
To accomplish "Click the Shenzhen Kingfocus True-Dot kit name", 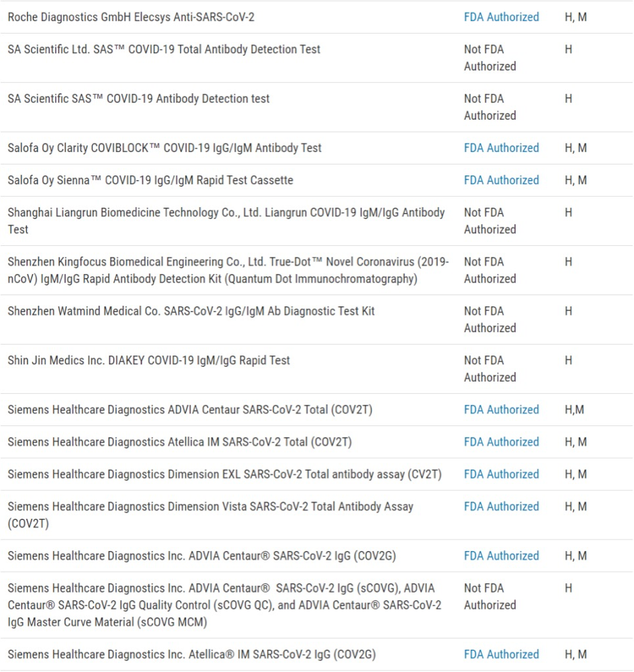I will [228, 270].
